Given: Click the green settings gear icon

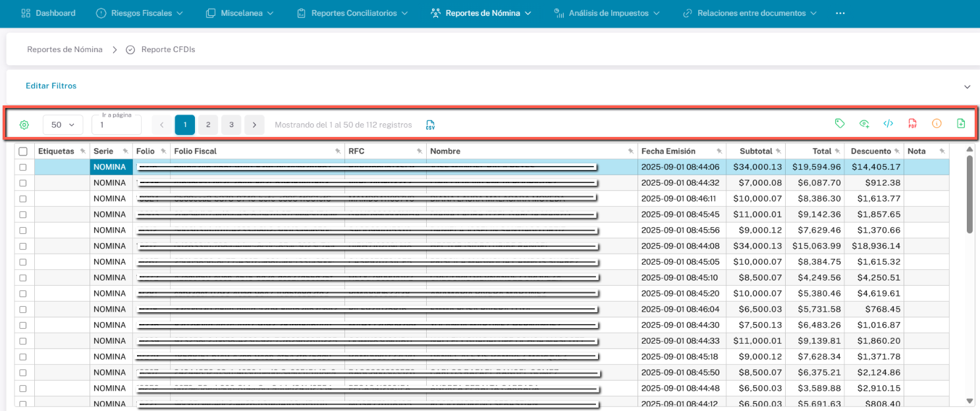Looking at the screenshot, I should pos(24,124).
